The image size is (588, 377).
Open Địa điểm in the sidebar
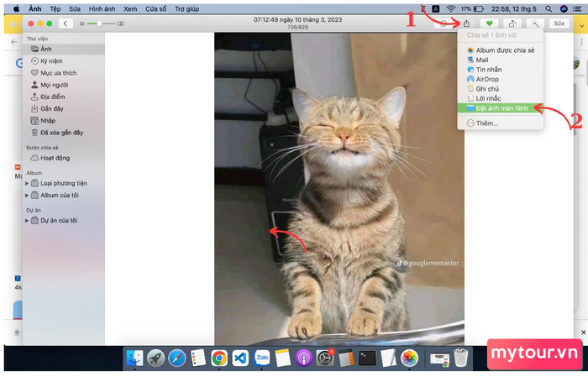pyautogui.click(x=63, y=97)
